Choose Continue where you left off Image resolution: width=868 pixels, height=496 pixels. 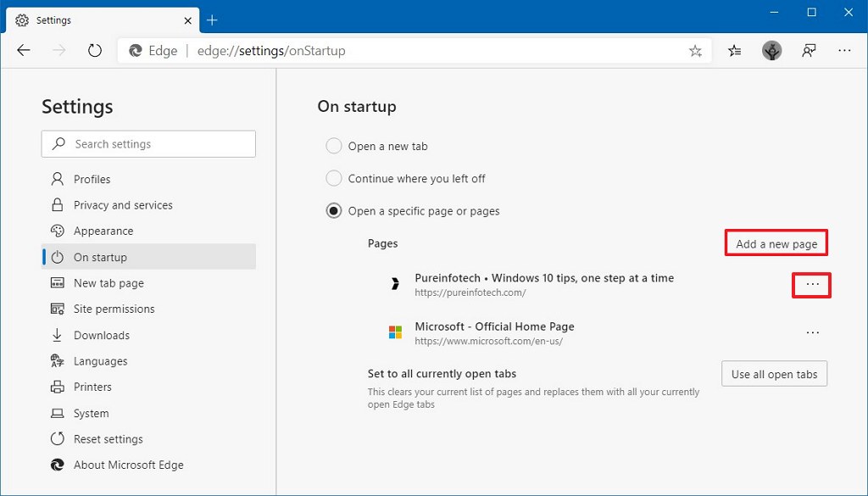point(334,179)
